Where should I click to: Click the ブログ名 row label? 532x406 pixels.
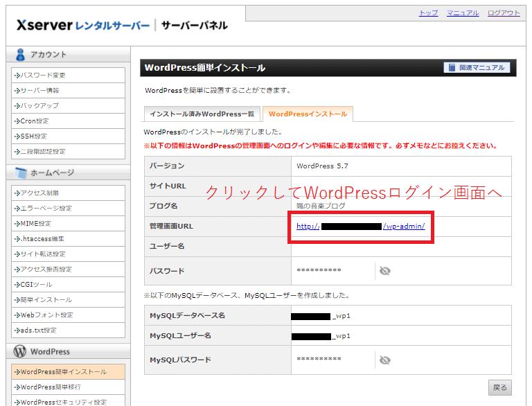163,206
